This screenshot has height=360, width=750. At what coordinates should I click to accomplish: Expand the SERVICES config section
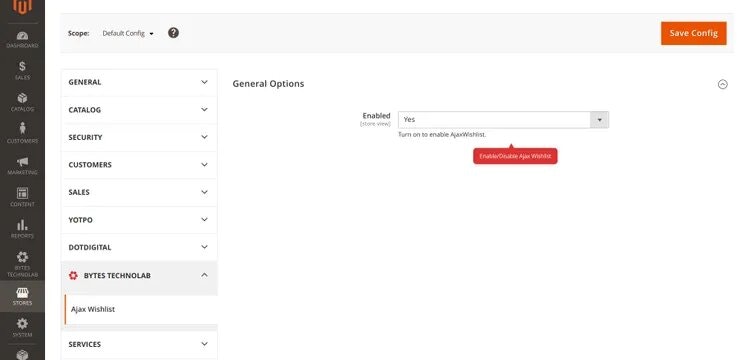click(139, 344)
